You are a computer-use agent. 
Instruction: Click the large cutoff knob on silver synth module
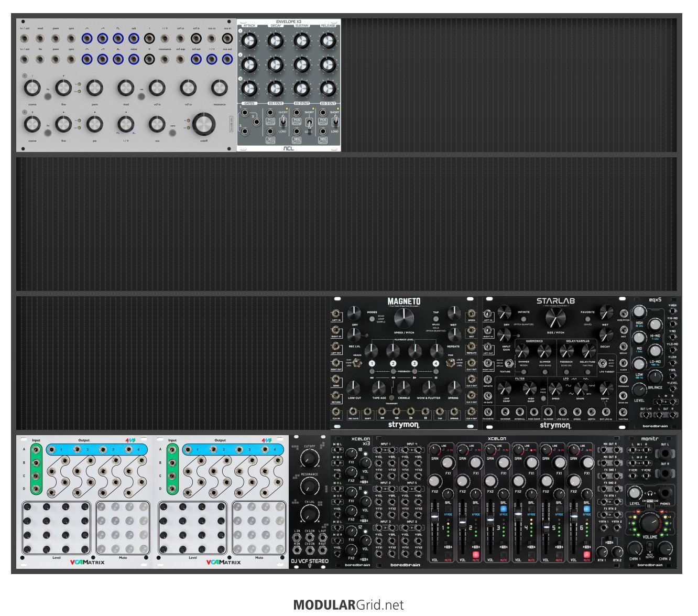point(204,124)
